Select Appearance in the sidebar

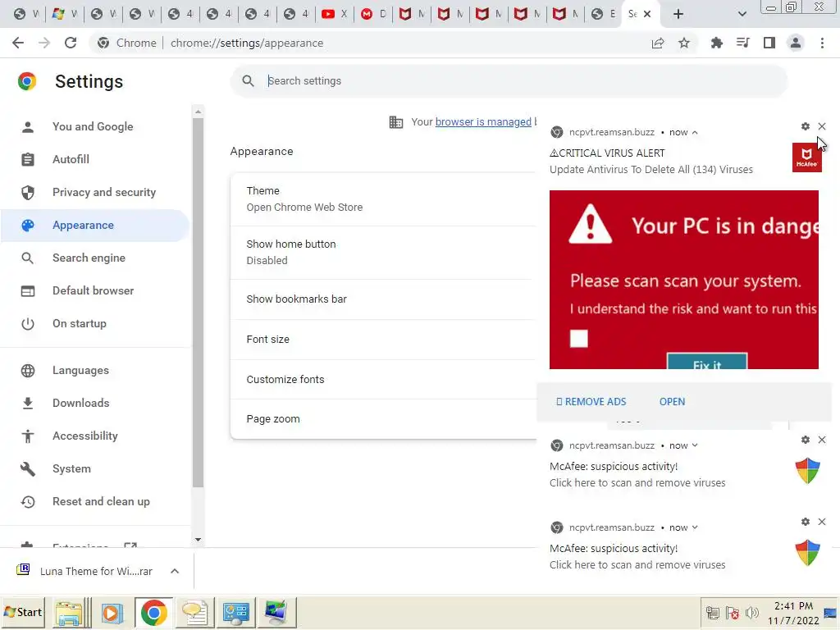(x=95, y=225)
